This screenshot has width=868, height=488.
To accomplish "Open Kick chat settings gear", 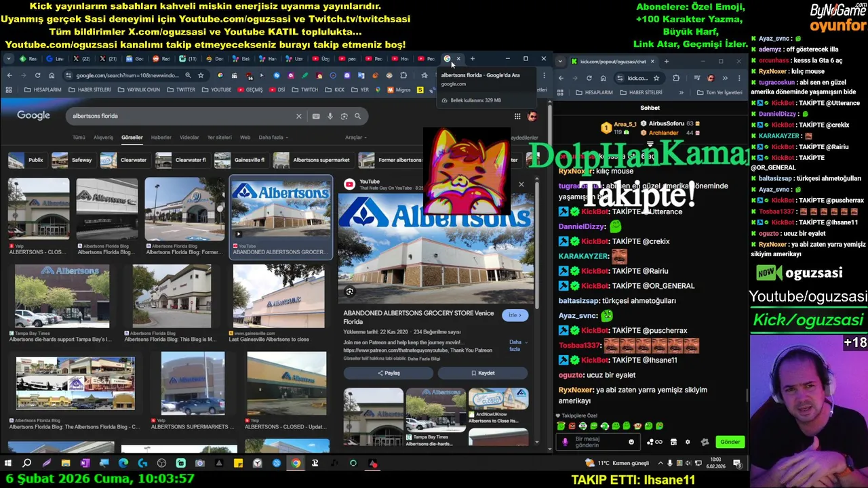I will [688, 442].
